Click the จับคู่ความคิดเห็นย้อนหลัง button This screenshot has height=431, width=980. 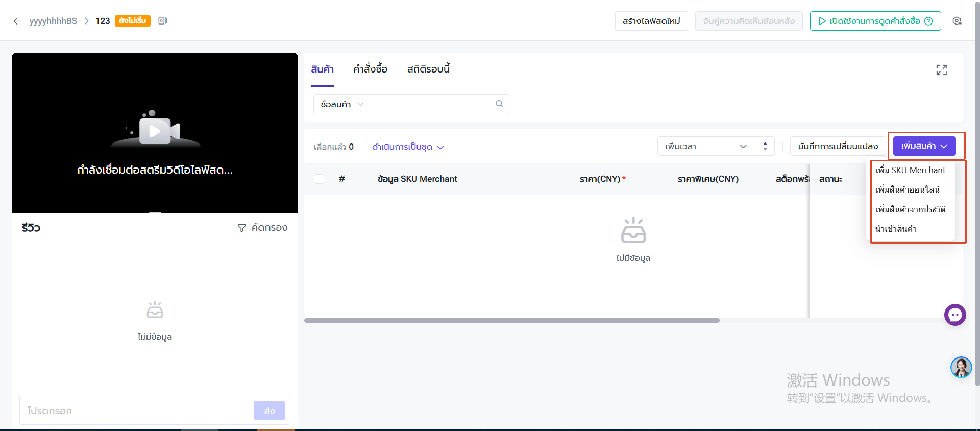749,21
